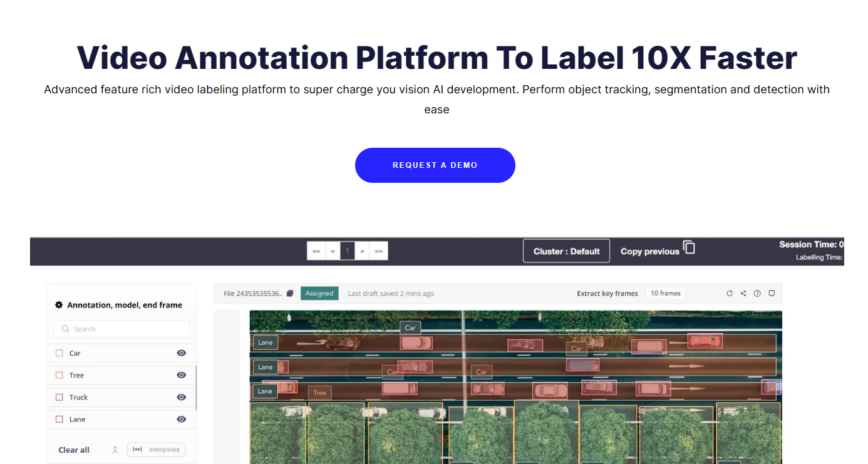Refresh the annotation view
Image resolution: width=868 pixels, height=464 pixels.
(730, 293)
